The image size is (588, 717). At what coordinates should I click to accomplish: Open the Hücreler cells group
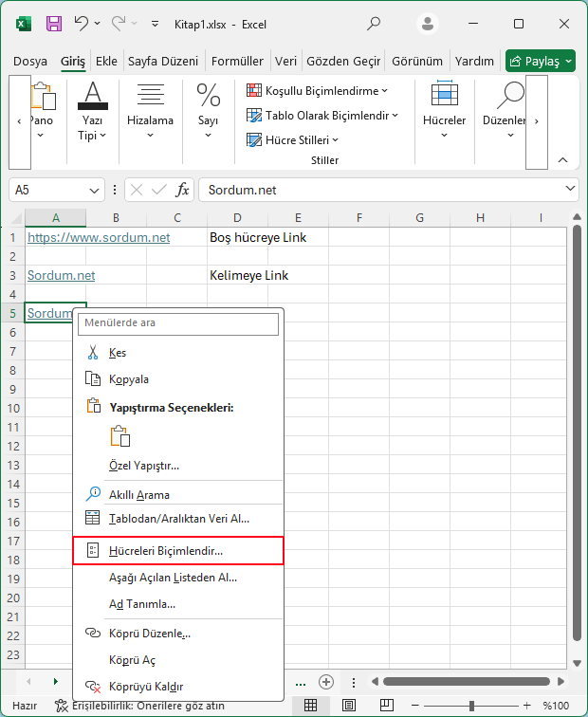(444, 111)
